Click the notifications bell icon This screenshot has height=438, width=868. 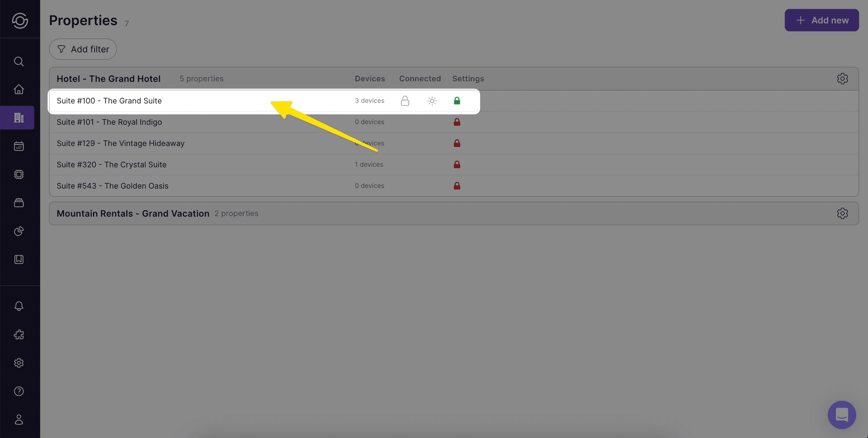tap(19, 306)
